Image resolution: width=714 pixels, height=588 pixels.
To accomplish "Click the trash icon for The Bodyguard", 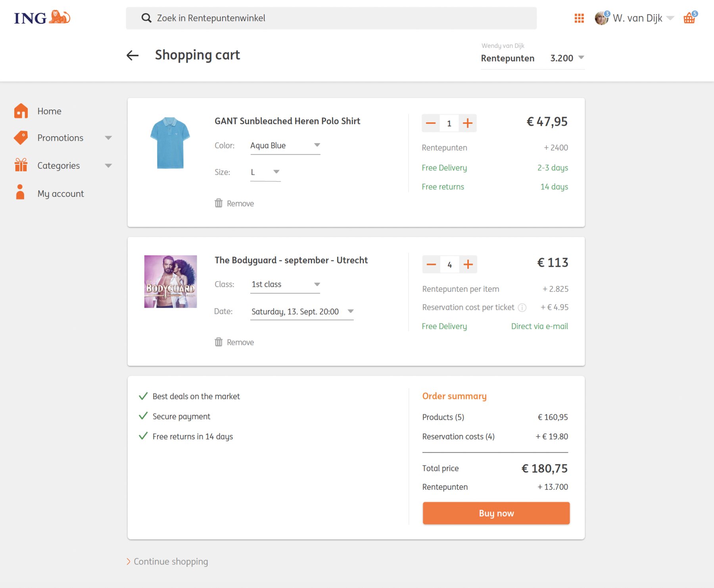I will coord(219,342).
